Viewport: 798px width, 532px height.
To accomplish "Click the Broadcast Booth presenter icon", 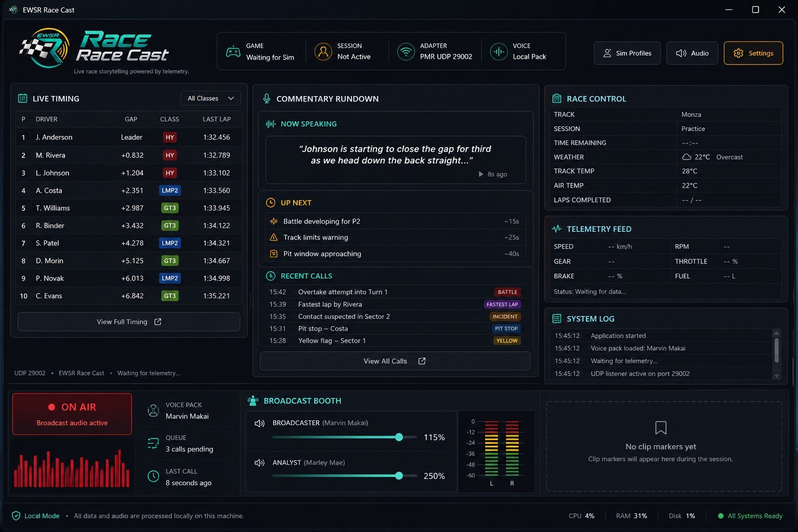I will pos(253,401).
